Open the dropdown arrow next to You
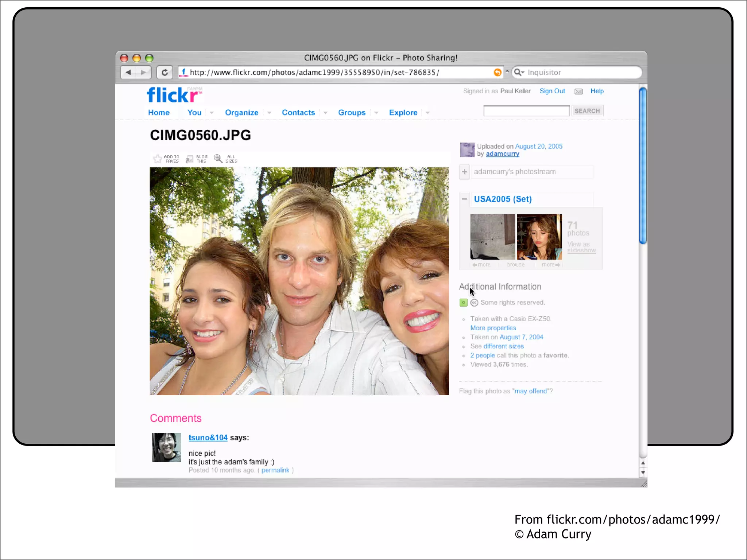This screenshot has width=747, height=560. pos(212,113)
